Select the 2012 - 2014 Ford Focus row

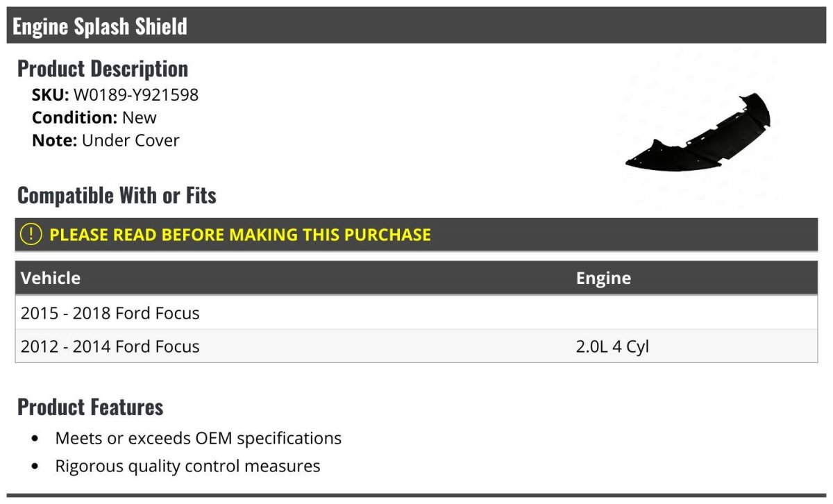(110, 346)
